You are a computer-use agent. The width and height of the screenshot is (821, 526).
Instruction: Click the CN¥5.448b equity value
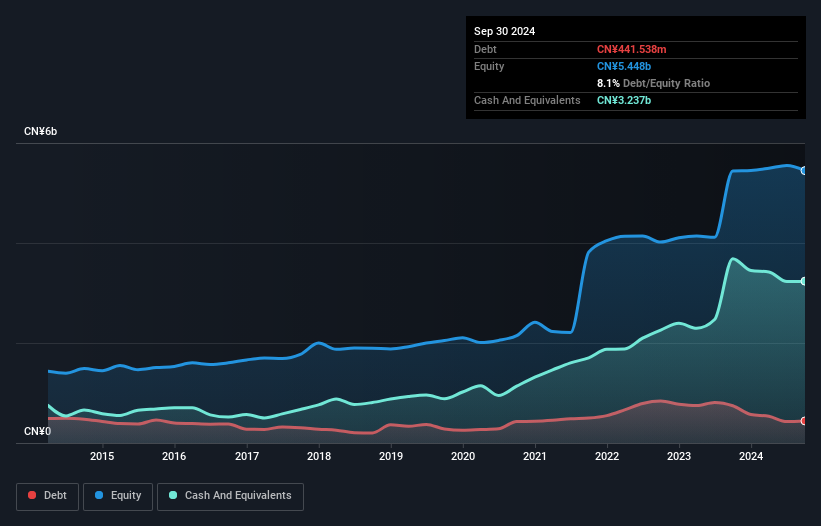click(624, 66)
